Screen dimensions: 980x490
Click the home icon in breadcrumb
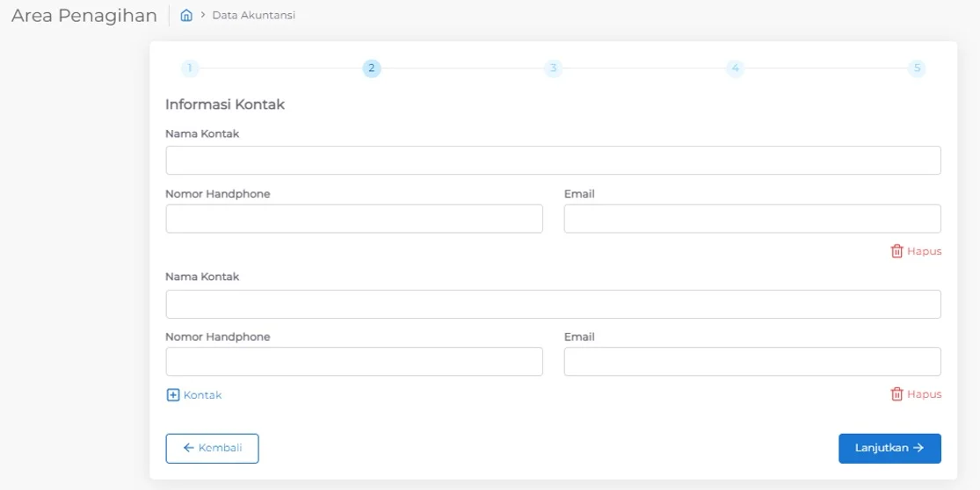click(x=186, y=16)
